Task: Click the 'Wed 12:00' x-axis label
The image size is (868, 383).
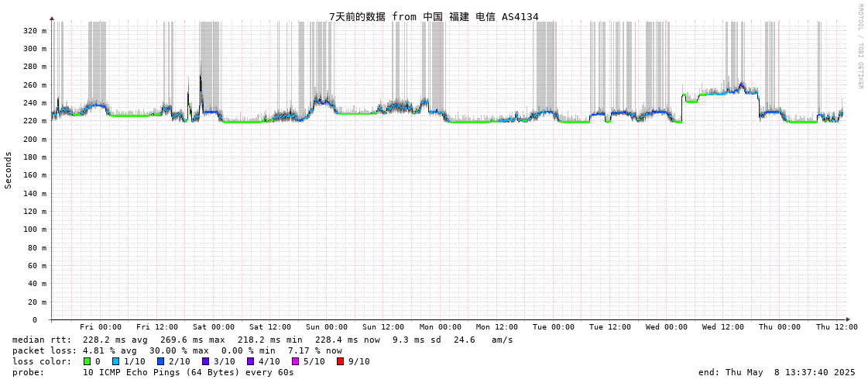Action: point(723,327)
